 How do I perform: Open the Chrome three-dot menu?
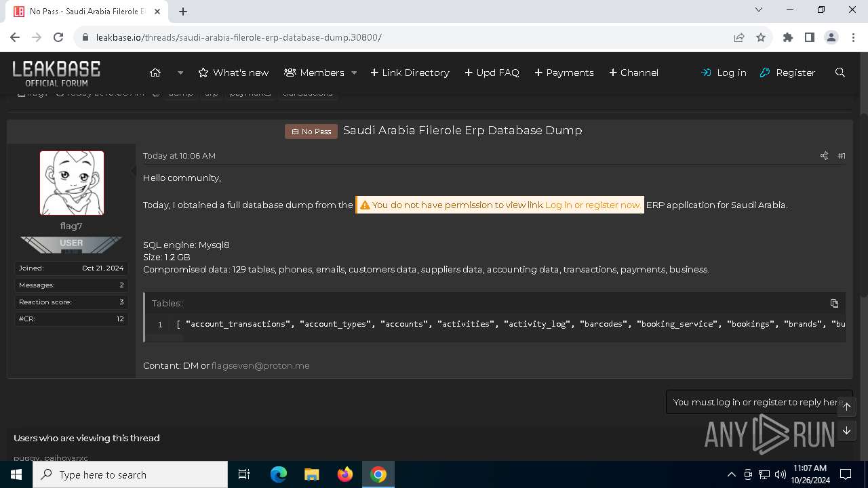(853, 37)
